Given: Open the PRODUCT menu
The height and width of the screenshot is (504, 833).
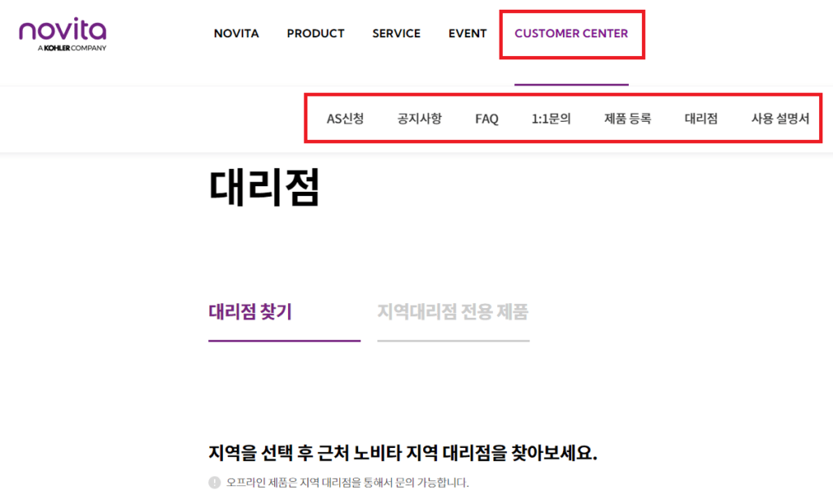Looking at the screenshot, I should [x=316, y=33].
